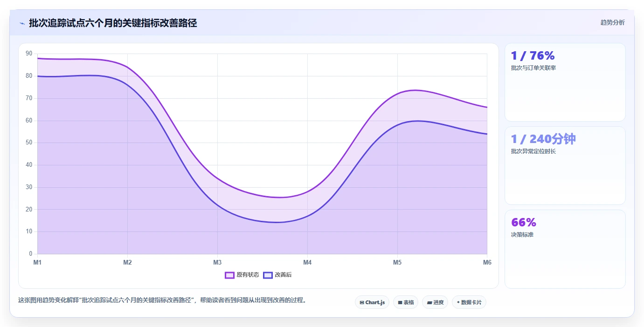Image resolution: width=644 pixels, height=327 pixels.
Task: Select the 批次与订单关联率 metric card
Action: (565, 82)
